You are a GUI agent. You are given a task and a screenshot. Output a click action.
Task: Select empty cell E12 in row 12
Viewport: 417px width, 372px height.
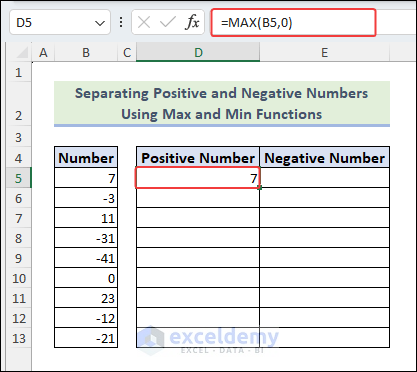(325, 318)
